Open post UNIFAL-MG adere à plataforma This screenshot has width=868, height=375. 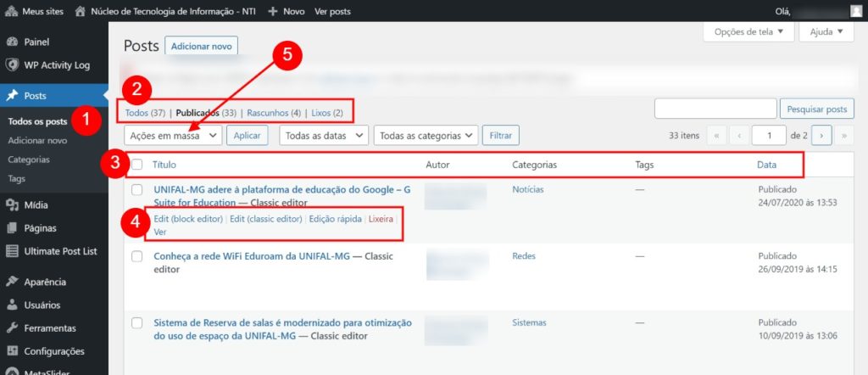[x=282, y=196]
